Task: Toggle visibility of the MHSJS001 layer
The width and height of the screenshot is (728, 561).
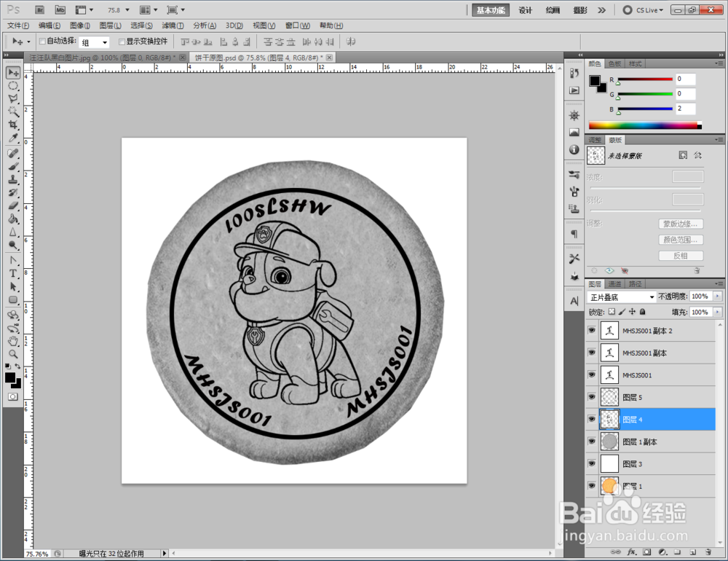Action: tap(591, 374)
